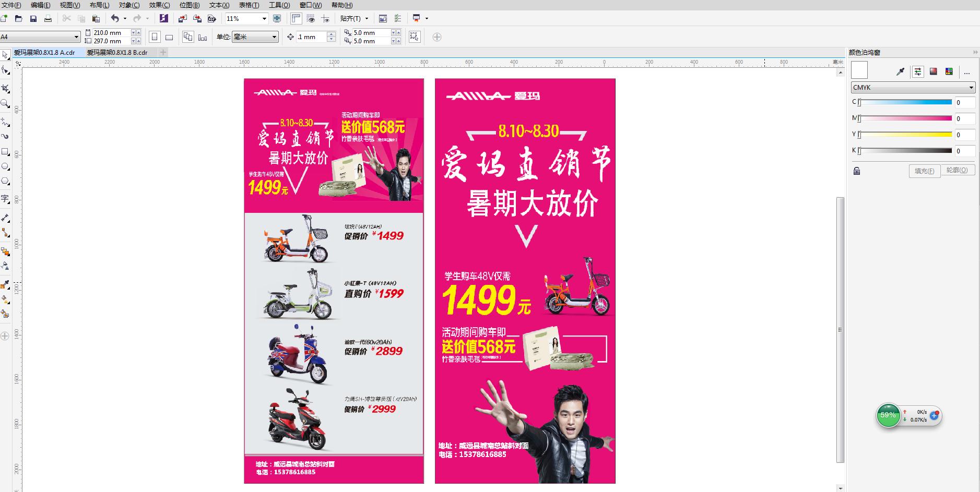Image resolution: width=980 pixels, height=492 pixels.
Task: Expand the Undo history dropdown arrow
Action: 125,18
